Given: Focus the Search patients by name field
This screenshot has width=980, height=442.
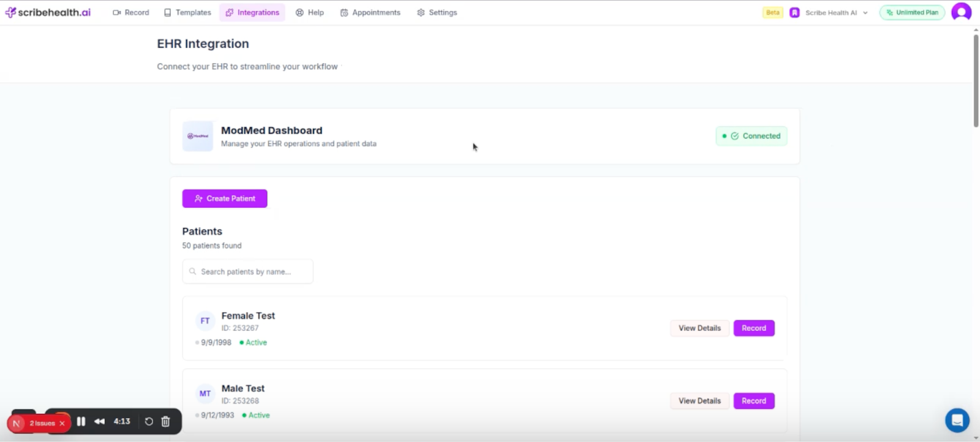Looking at the screenshot, I should [x=248, y=272].
